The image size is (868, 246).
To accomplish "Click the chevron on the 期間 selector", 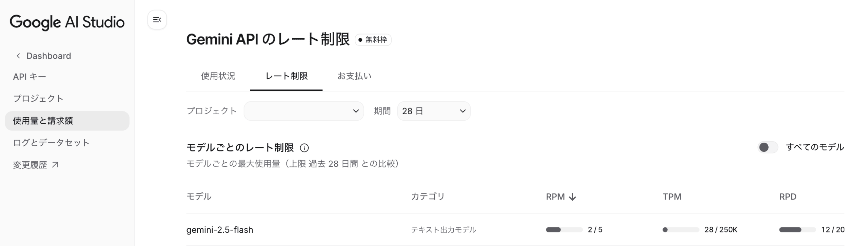I will 462,111.
